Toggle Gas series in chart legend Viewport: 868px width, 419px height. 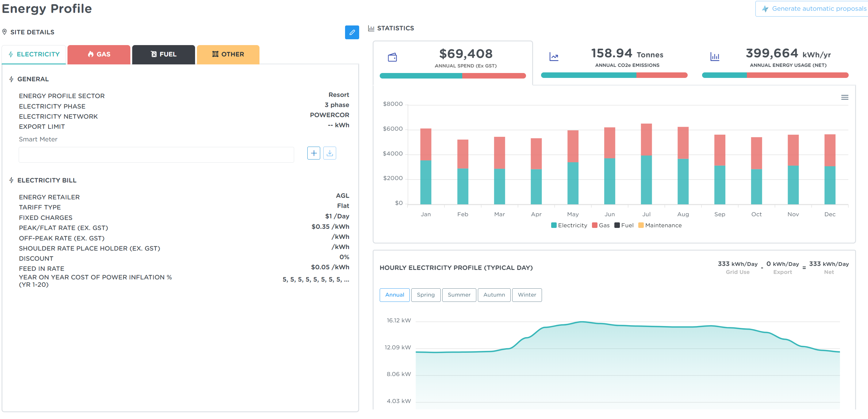click(x=601, y=225)
